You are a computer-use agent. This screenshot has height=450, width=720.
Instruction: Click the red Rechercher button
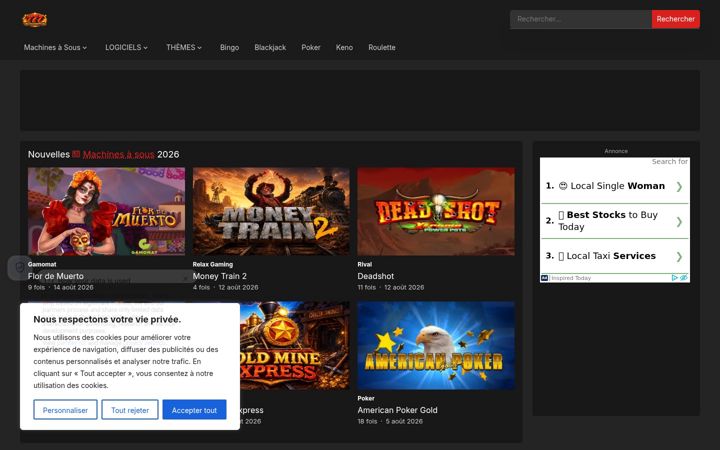pos(675,19)
